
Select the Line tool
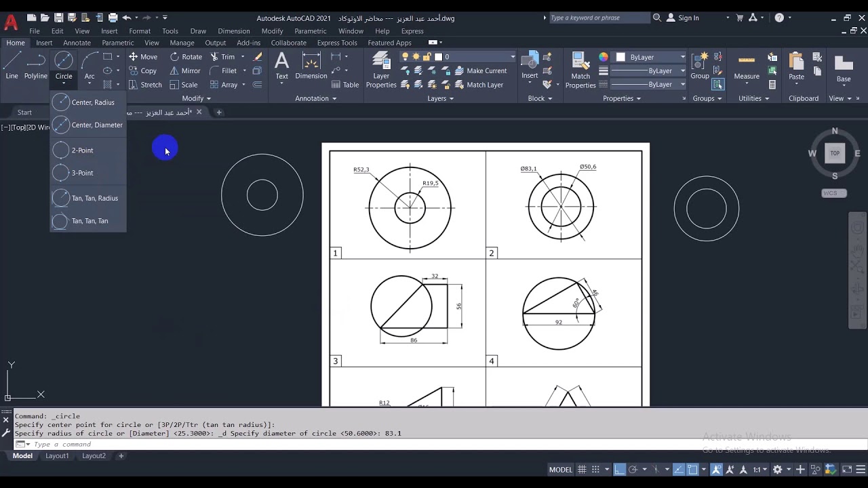click(12, 66)
